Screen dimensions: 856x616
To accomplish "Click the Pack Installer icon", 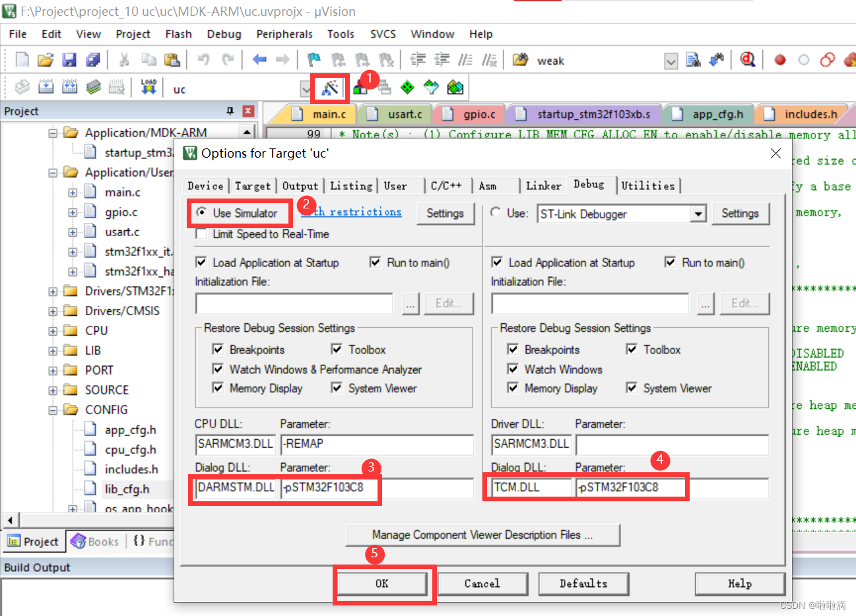I will pyautogui.click(x=455, y=87).
